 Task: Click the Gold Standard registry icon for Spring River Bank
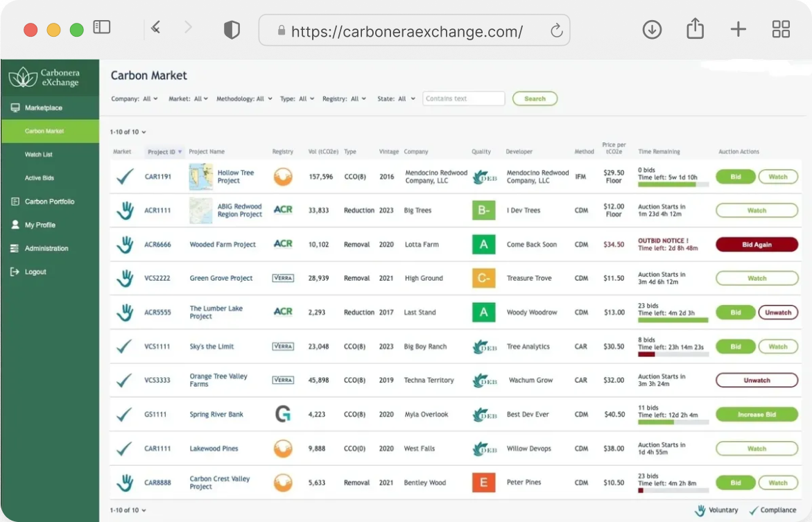(x=282, y=415)
